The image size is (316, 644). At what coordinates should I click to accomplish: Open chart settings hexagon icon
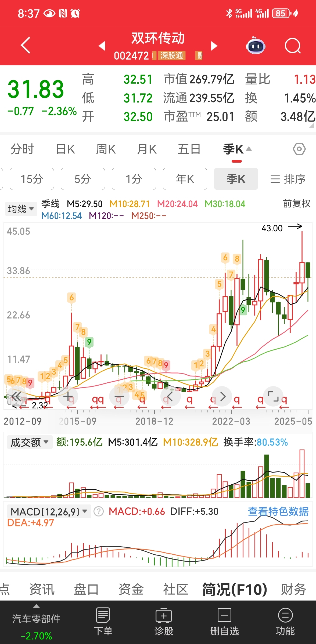[x=299, y=149]
